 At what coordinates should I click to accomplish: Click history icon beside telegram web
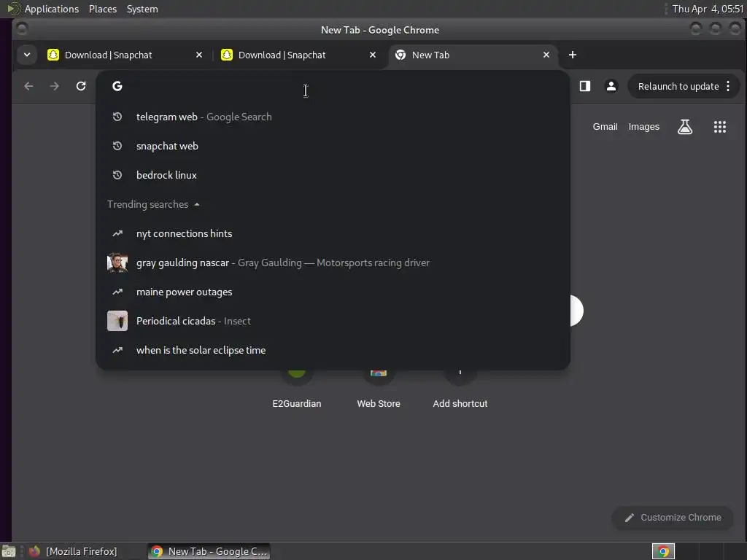(x=117, y=117)
